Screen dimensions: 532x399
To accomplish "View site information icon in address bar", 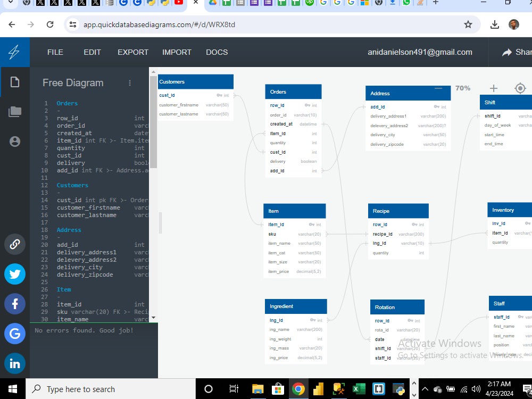I will [72, 24].
